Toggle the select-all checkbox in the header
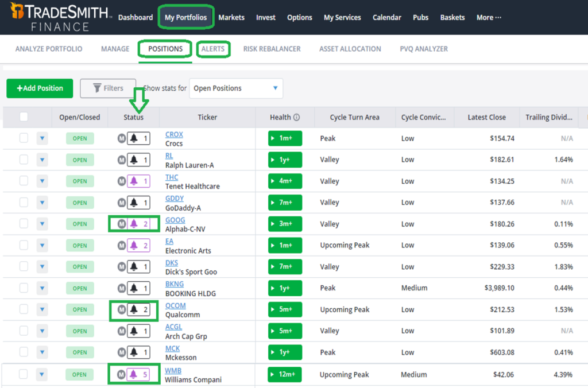 tap(24, 117)
